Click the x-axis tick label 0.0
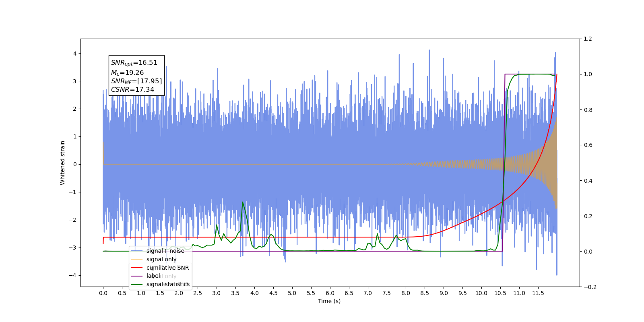Viewport: 644px width, 322px height. (103, 293)
